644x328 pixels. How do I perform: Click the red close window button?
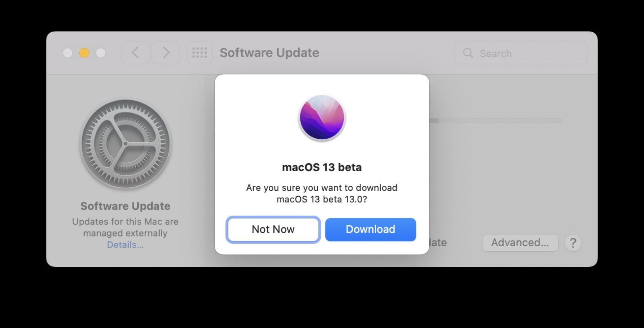68,53
